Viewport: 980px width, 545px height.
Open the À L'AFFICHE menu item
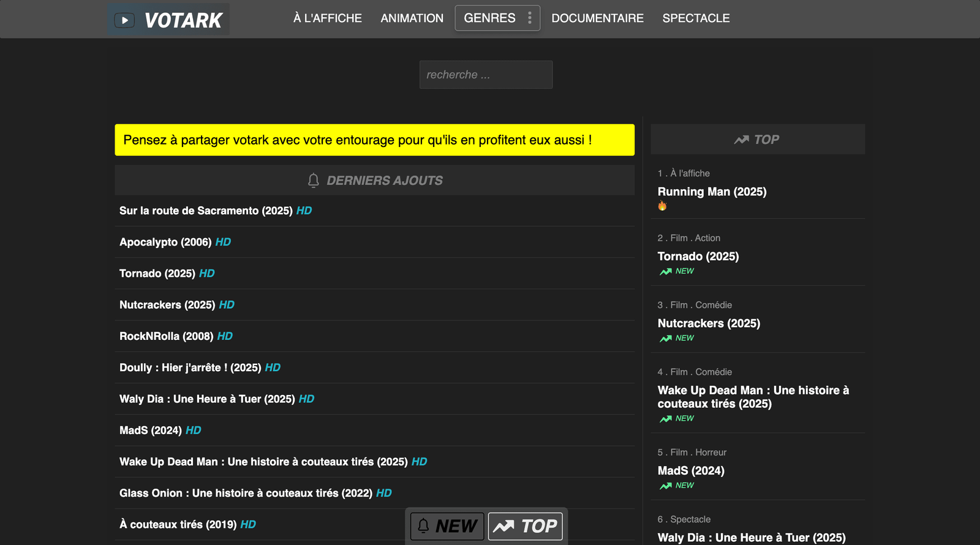tap(328, 18)
